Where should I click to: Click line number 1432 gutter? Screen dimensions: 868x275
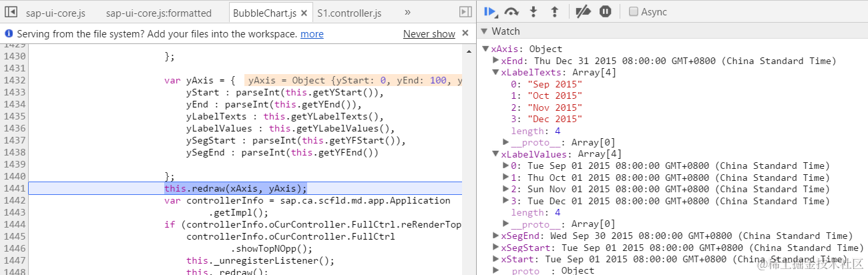pyautogui.click(x=14, y=81)
